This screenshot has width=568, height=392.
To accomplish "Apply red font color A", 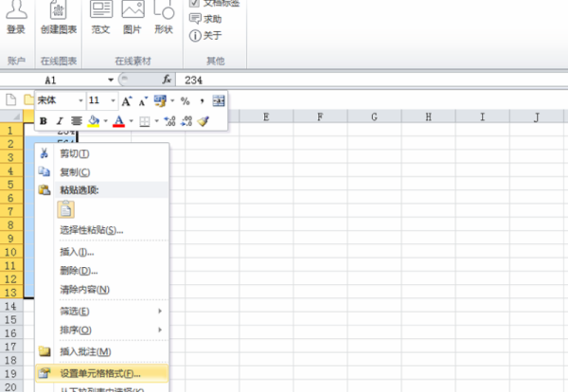I will tap(119, 121).
